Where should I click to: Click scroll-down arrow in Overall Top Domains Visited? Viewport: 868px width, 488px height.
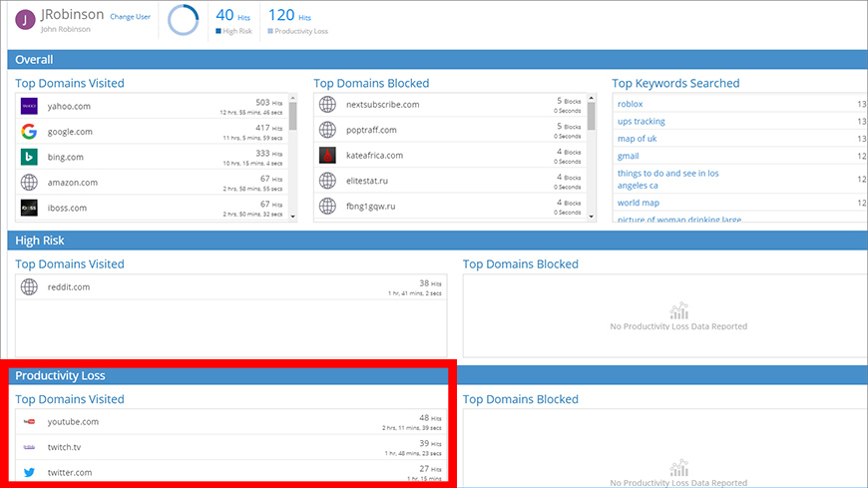tap(293, 217)
